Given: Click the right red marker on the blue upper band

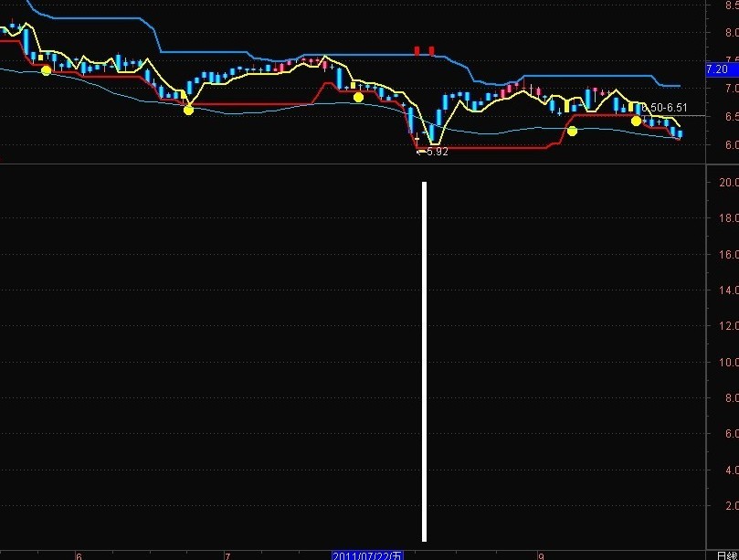Looking at the screenshot, I should 432,50.
